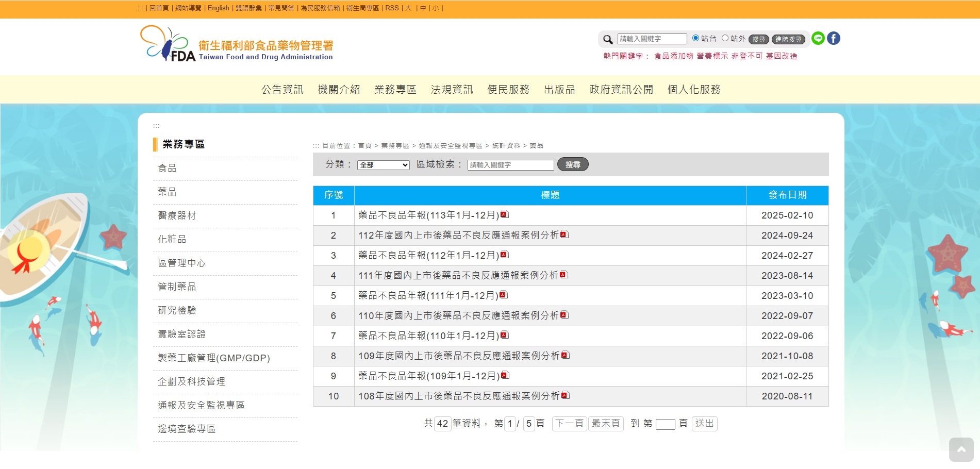Open the 業務專區 main menu

(x=395, y=90)
